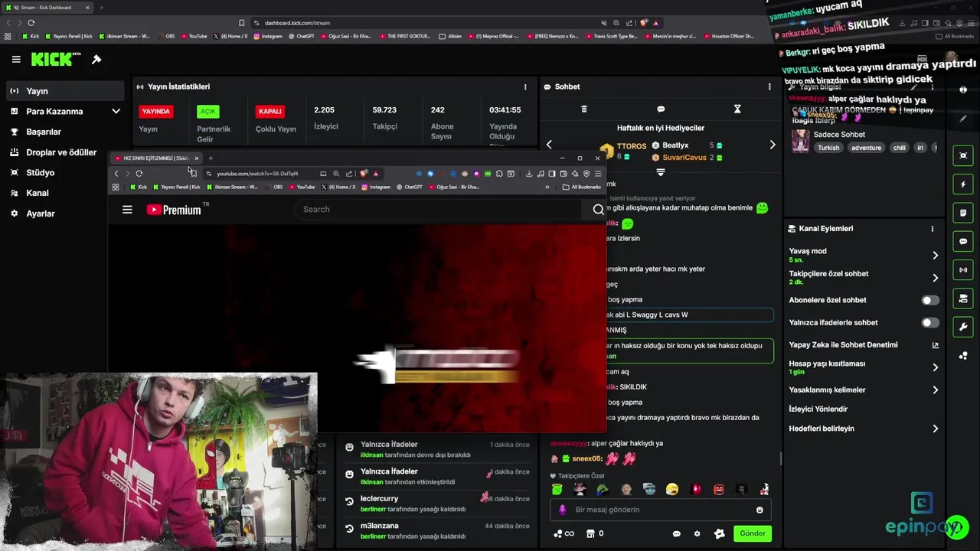Open İzleyici Yönlendir option
Screen dimensions: 980x551
coord(818,409)
